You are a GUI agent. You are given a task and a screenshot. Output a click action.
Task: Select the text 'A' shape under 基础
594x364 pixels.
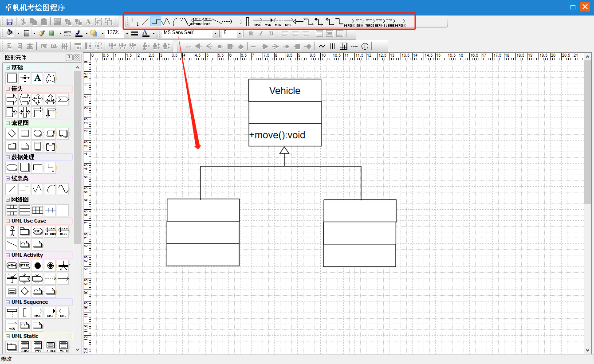[38, 78]
